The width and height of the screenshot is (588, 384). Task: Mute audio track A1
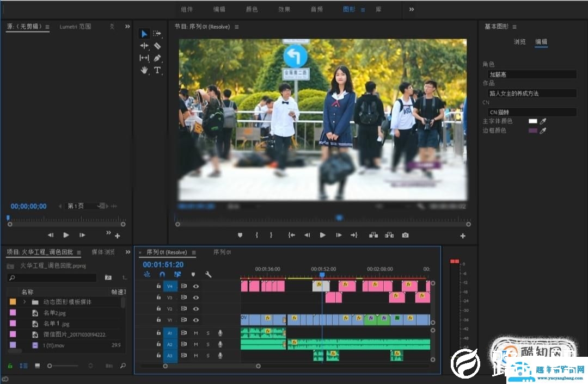click(196, 333)
